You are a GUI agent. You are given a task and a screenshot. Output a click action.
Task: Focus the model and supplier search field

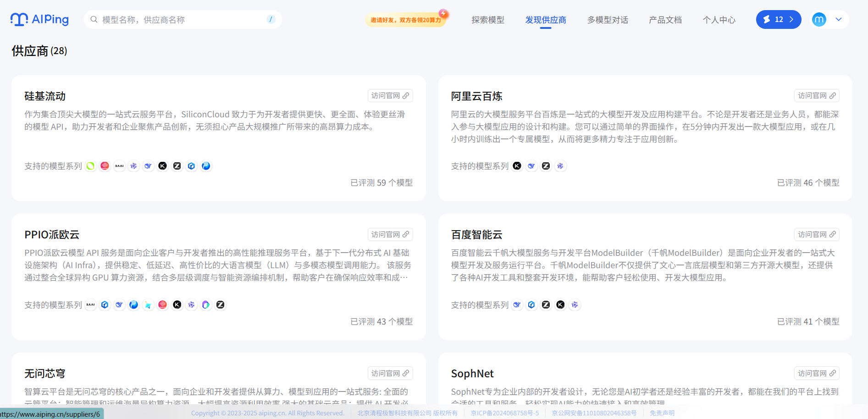tap(182, 19)
